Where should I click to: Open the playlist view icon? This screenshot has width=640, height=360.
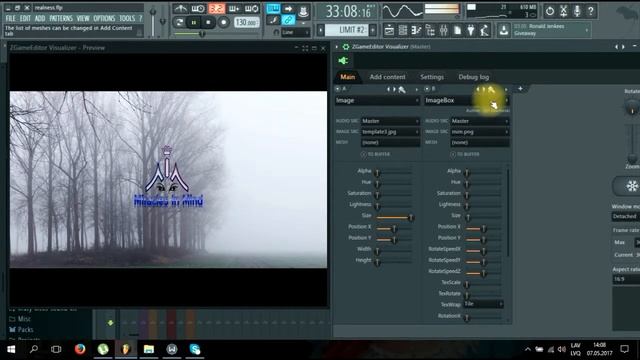click(x=389, y=30)
